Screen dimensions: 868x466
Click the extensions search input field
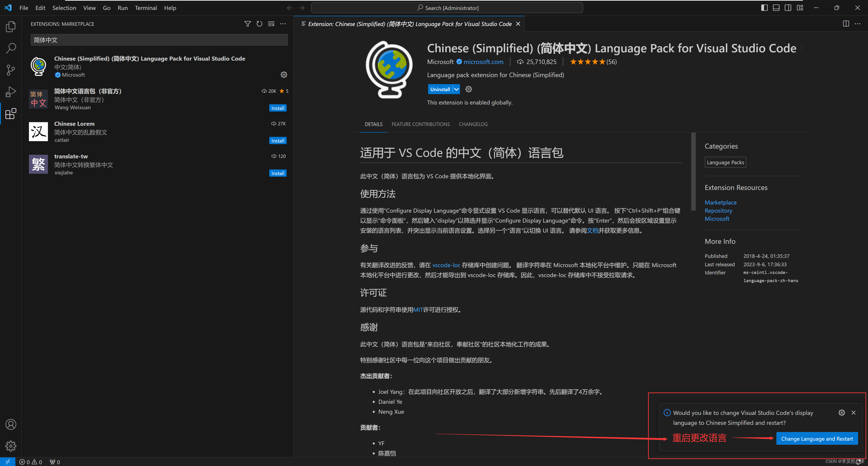click(x=159, y=40)
